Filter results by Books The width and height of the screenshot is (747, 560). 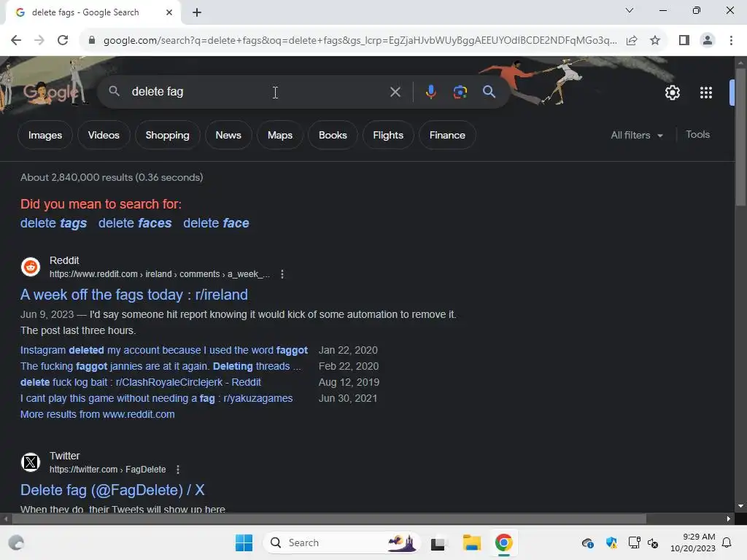pos(333,135)
